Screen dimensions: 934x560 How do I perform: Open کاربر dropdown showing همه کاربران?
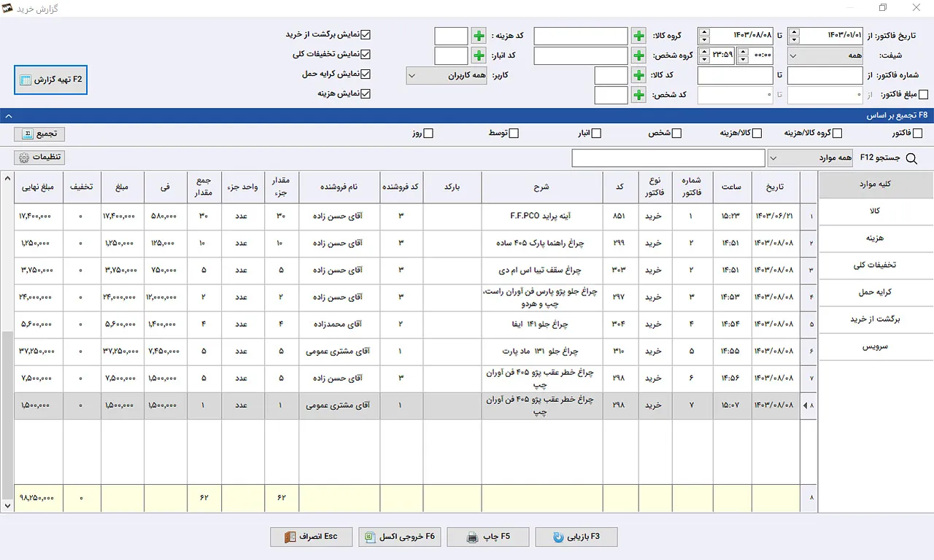447,75
